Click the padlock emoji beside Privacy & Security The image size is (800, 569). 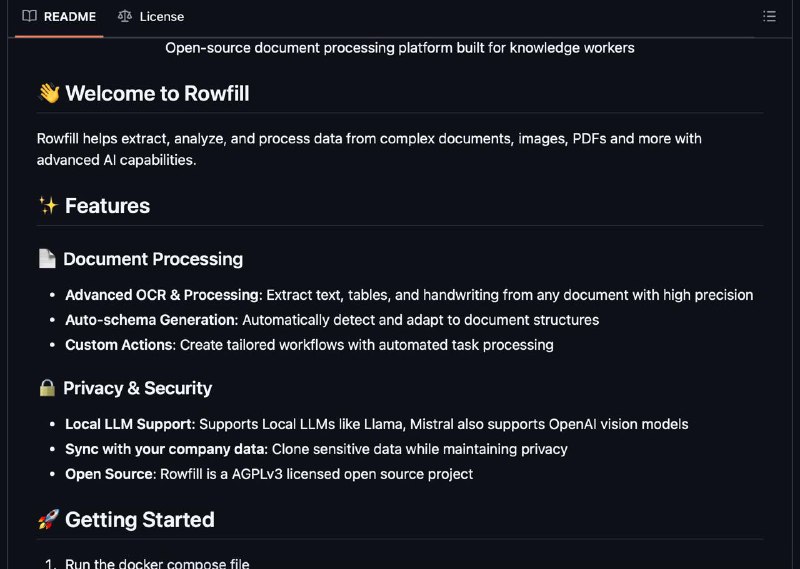pyautogui.click(x=47, y=388)
